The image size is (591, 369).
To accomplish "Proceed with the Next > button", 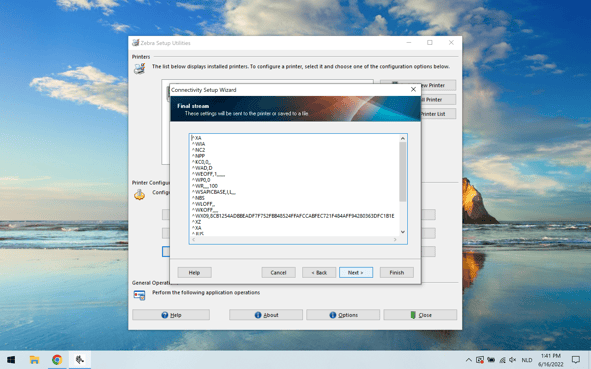I will pos(356,273).
